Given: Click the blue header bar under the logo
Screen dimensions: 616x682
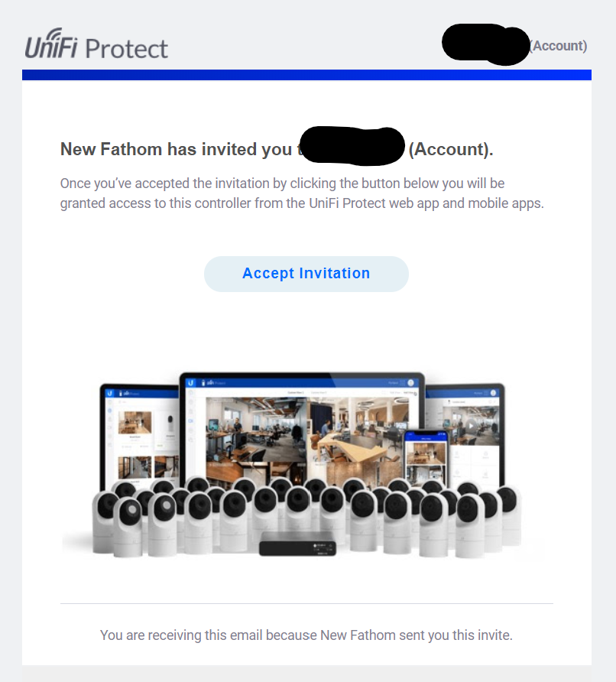Looking at the screenshot, I should point(307,75).
